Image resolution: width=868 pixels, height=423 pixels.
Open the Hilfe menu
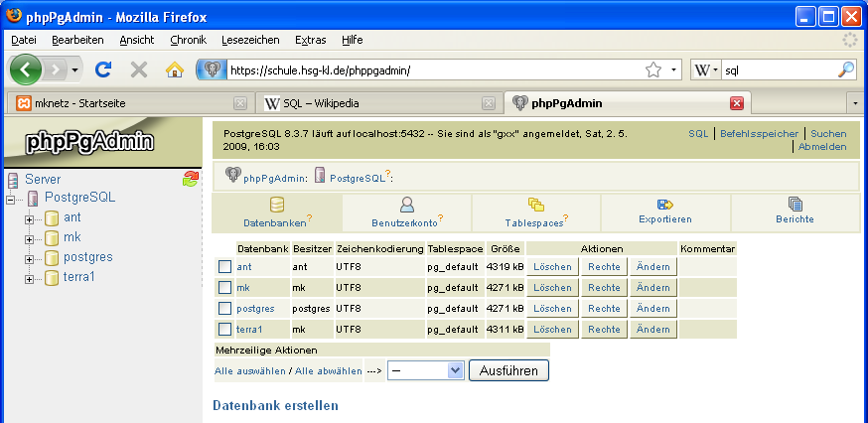click(353, 40)
